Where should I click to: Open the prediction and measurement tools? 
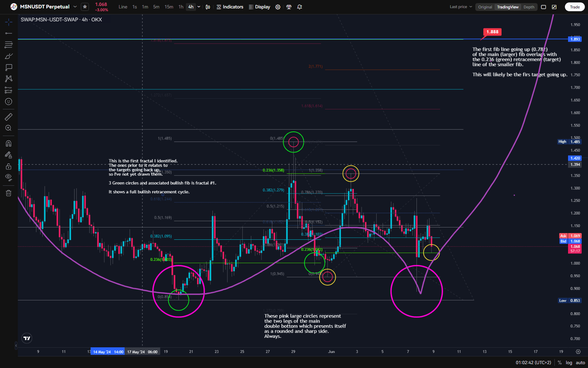(x=9, y=90)
